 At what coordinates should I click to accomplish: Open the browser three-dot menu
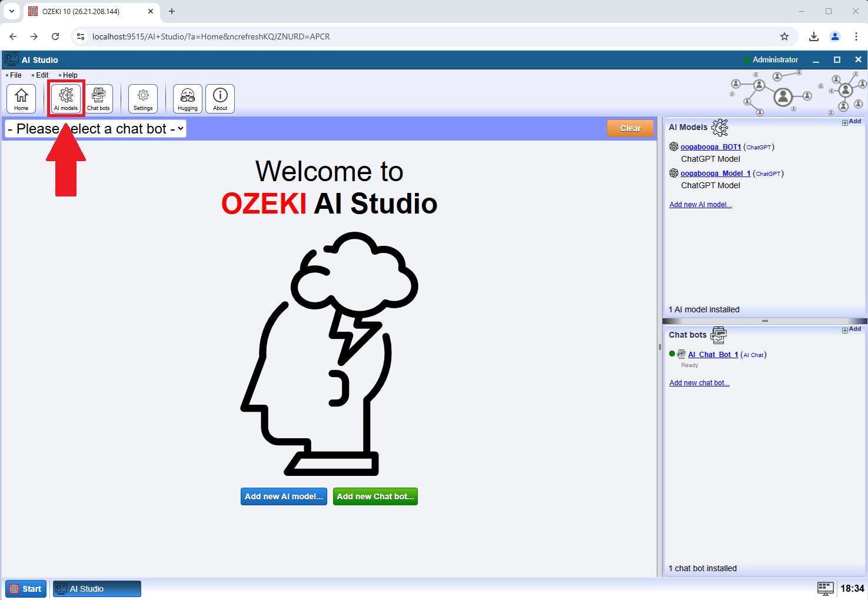click(856, 36)
